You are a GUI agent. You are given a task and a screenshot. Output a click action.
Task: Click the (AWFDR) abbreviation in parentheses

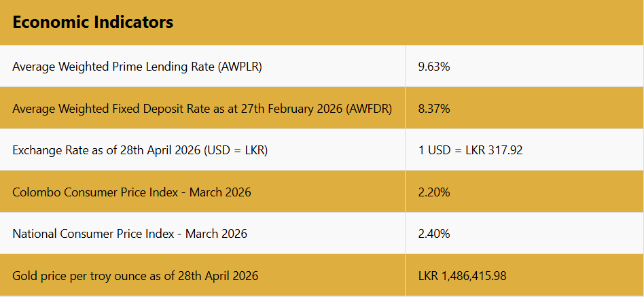click(x=369, y=109)
